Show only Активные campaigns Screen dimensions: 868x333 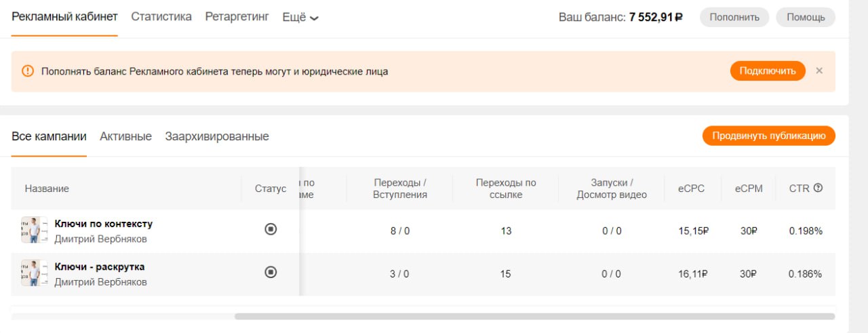coord(125,136)
